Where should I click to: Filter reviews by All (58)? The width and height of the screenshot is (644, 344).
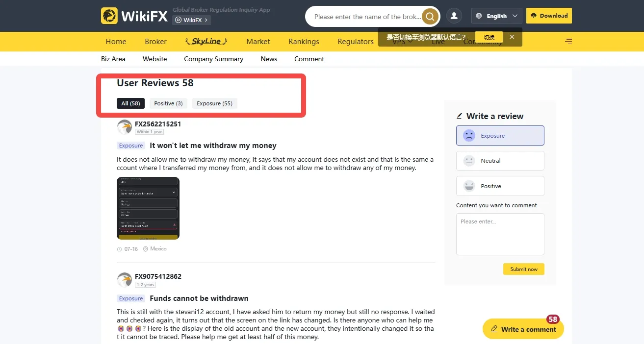coord(130,103)
